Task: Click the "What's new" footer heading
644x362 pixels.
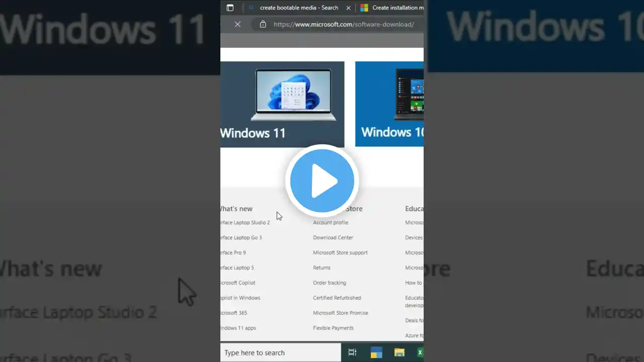Action: pyautogui.click(x=236, y=209)
